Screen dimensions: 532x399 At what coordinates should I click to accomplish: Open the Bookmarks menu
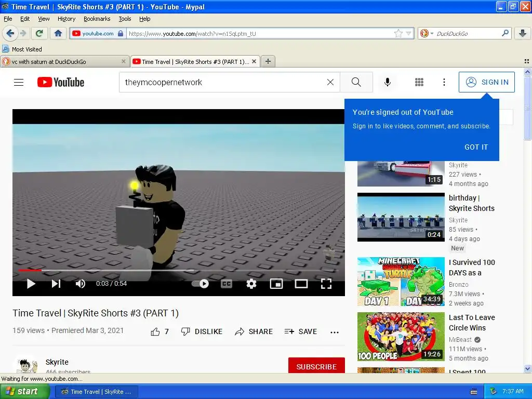(97, 19)
